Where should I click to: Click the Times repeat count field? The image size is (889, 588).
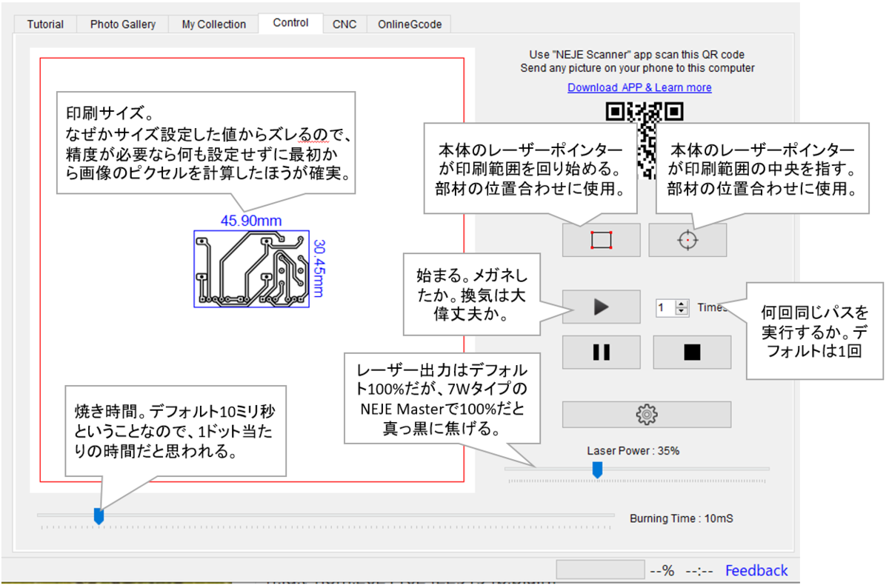[x=665, y=307]
